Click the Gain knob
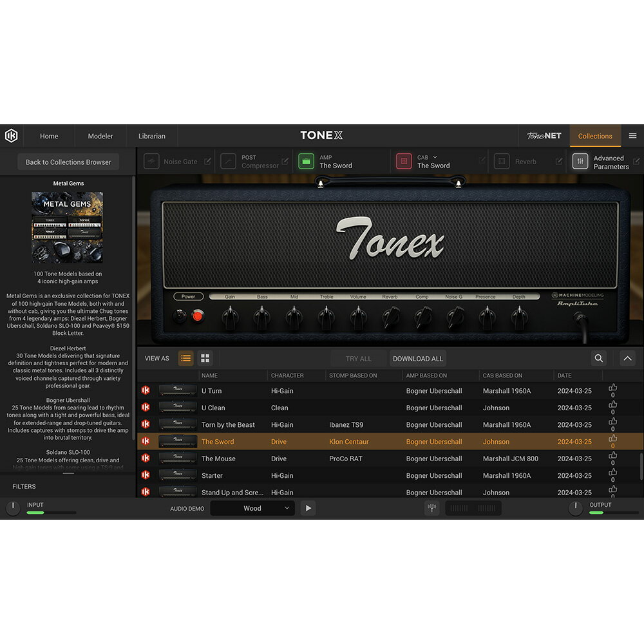 point(230,317)
